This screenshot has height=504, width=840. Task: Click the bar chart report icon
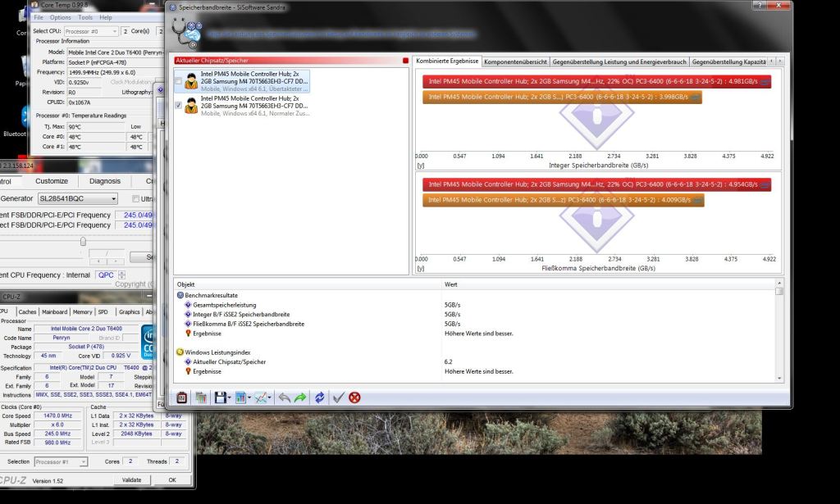tap(240, 397)
